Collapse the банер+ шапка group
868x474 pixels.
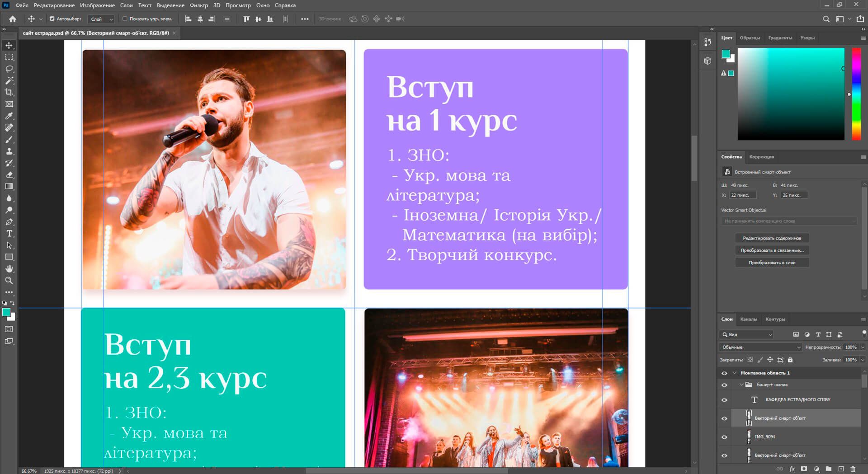[x=741, y=385]
